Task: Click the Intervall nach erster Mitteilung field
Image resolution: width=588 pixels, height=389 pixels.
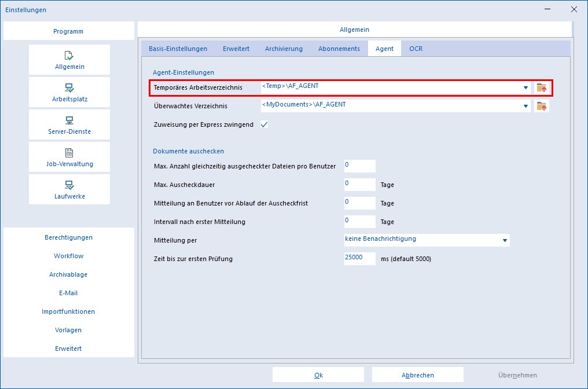Action: (x=359, y=221)
